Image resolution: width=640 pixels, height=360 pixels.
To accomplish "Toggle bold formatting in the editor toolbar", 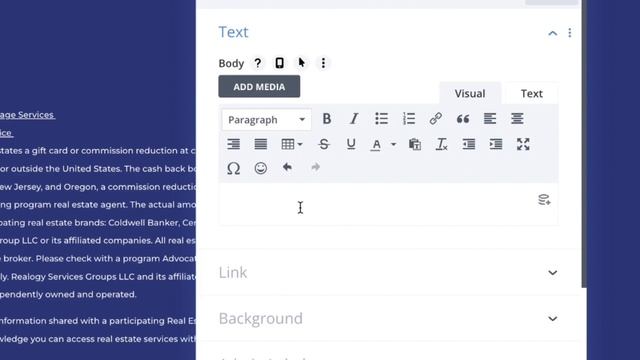I will pyautogui.click(x=327, y=119).
